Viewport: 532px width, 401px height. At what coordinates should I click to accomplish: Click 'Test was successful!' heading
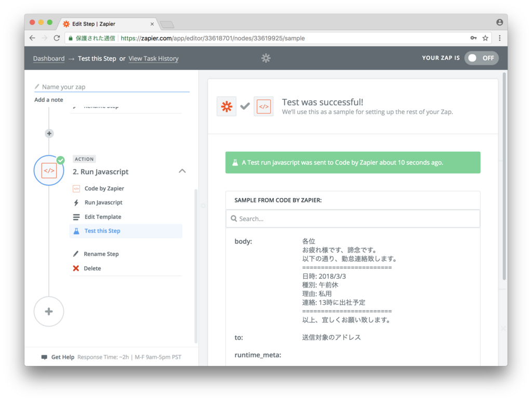point(323,102)
